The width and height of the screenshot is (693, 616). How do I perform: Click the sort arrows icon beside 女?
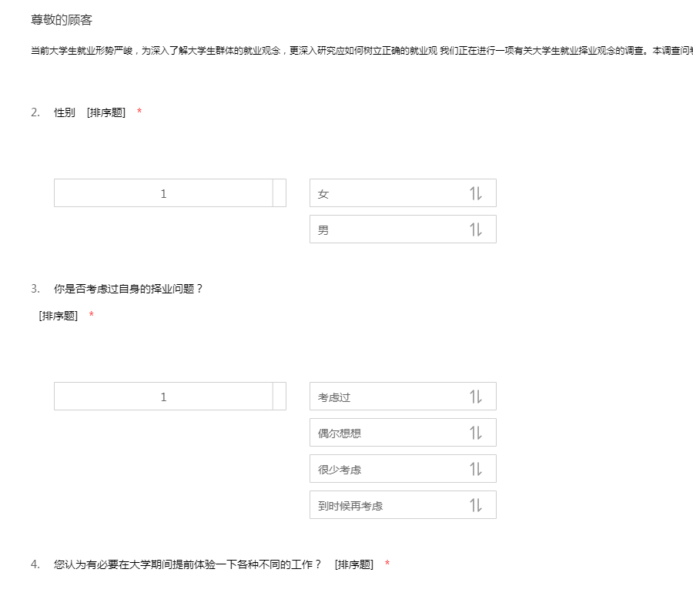476,193
